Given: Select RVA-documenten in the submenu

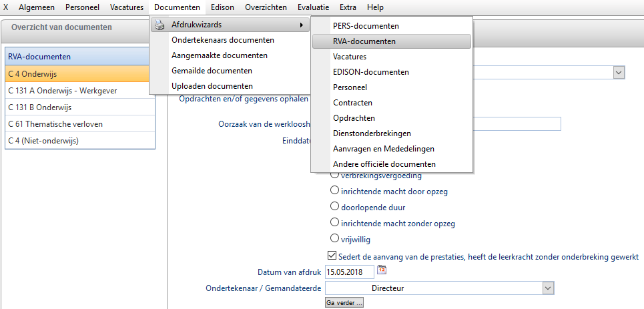Looking at the screenshot, I should coord(392,41).
